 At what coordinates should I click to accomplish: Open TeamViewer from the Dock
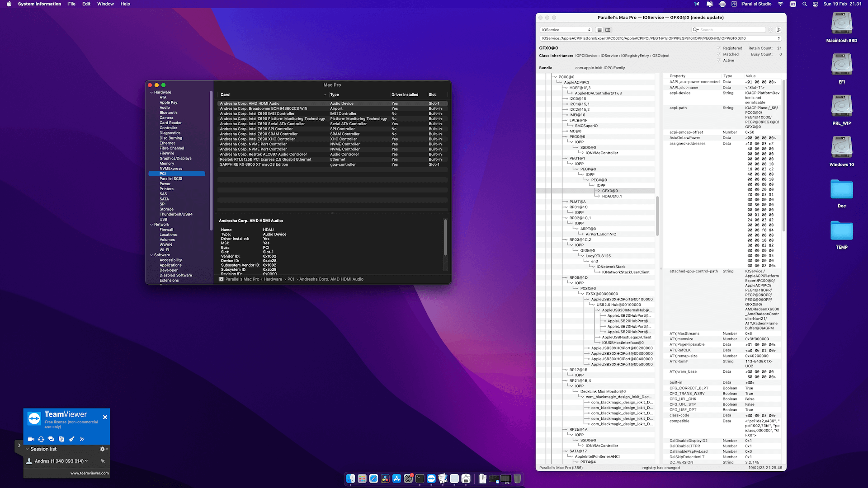[431, 479]
